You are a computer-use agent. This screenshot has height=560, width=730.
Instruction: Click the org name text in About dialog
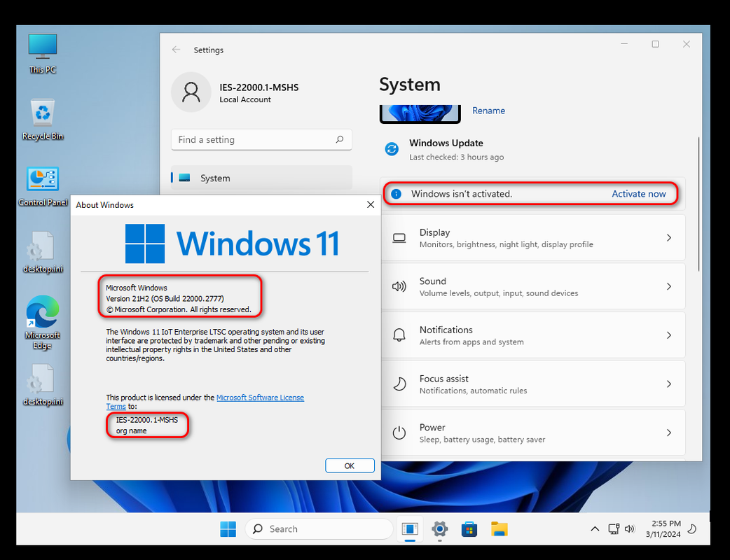[131, 430]
